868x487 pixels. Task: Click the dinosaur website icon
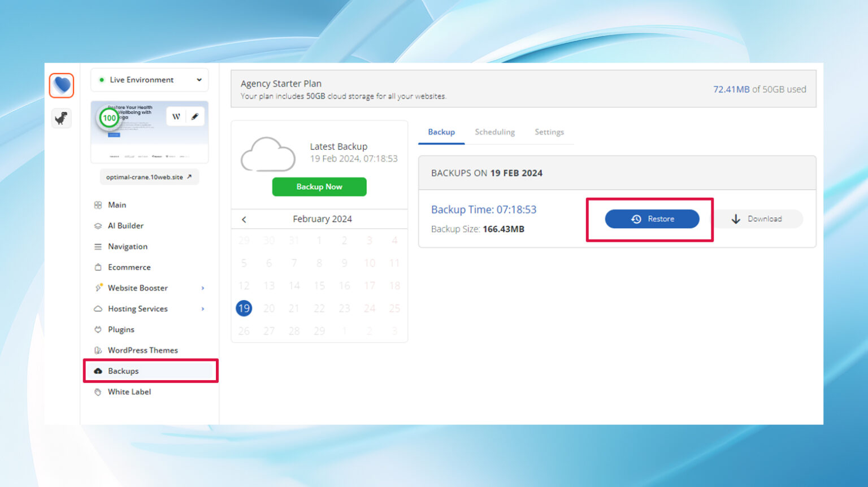tap(62, 118)
